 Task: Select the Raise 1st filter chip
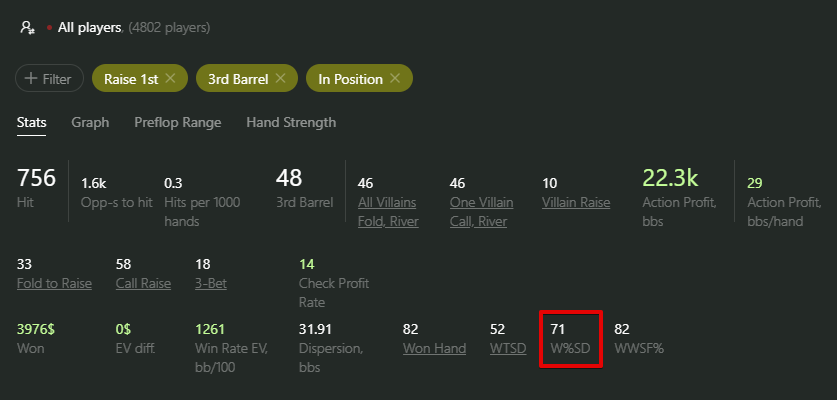coord(131,79)
